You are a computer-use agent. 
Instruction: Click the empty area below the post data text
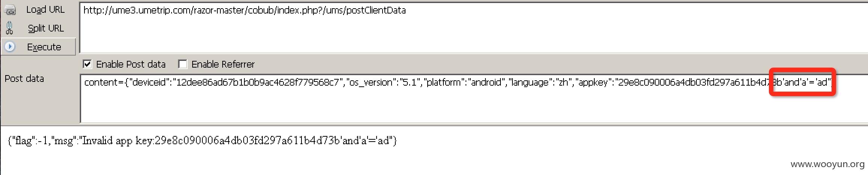click(474, 107)
